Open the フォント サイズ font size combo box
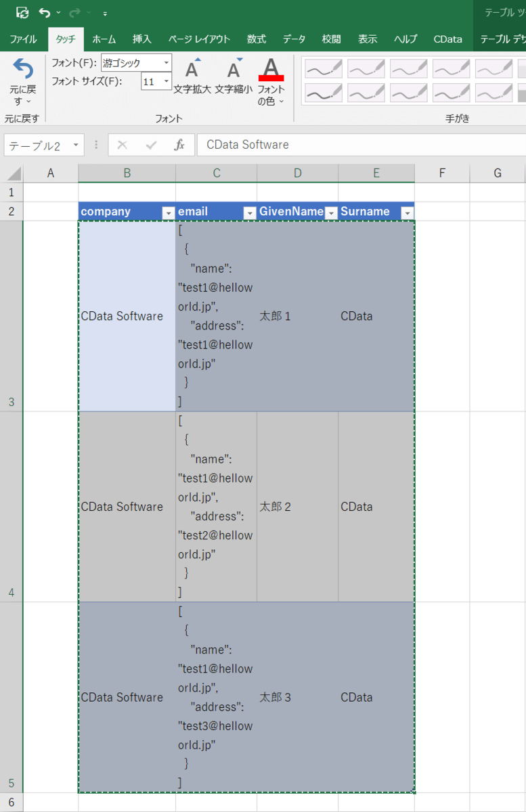 156,81
